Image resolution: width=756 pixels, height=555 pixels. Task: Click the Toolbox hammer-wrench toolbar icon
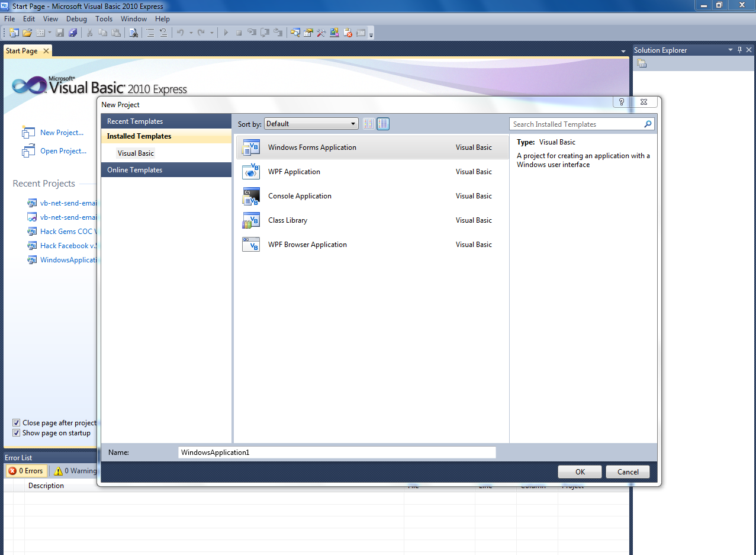click(x=321, y=33)
